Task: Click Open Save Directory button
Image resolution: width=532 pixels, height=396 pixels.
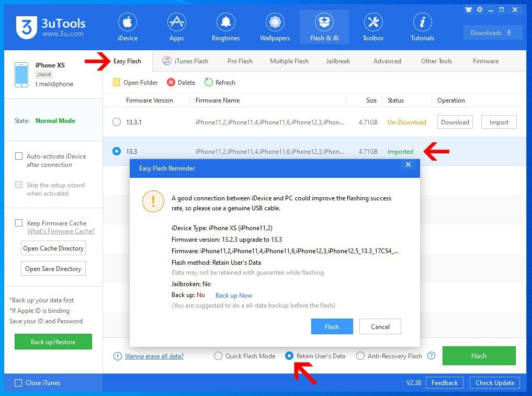Action: pyautogui.click(x=53, y=269)
